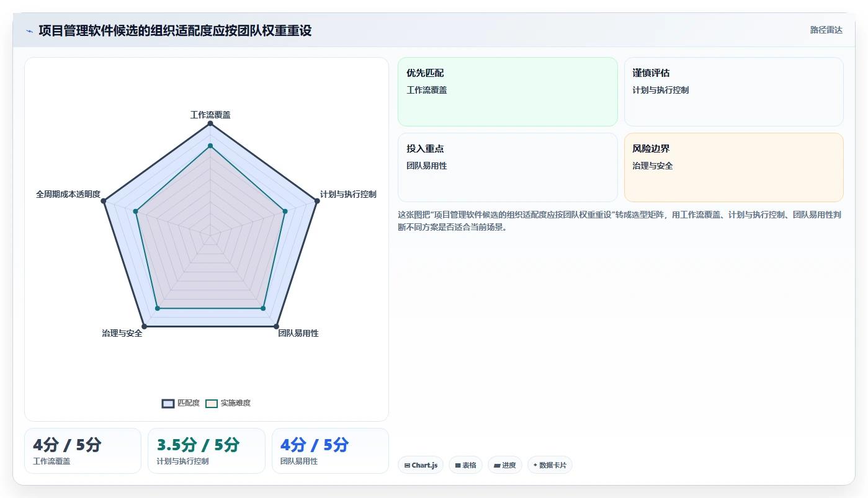
Task: Select the 实施难度 point on 全周期成本透明度 axis
Action: pos(135,211)
